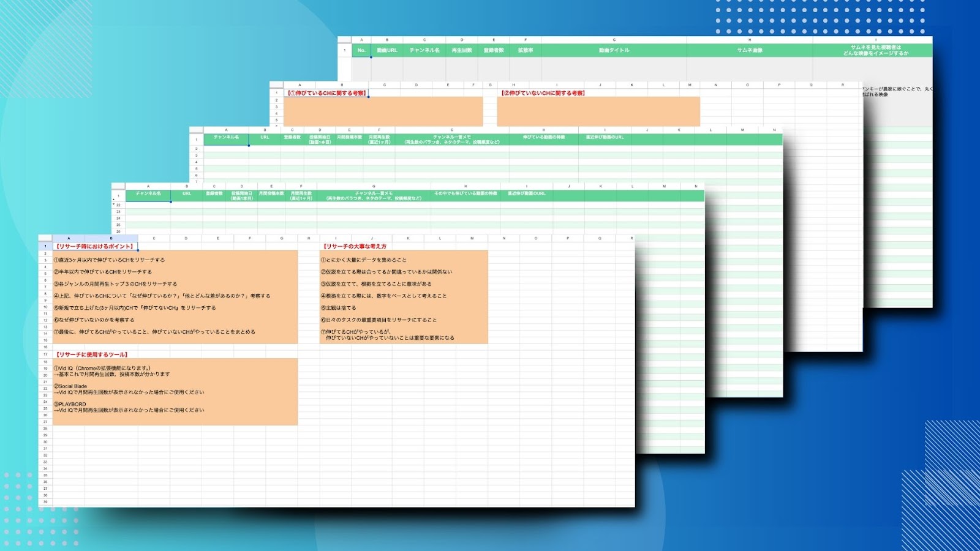Select the 【リサーチ時におけるポイント】 heading cell

point(95,246)
